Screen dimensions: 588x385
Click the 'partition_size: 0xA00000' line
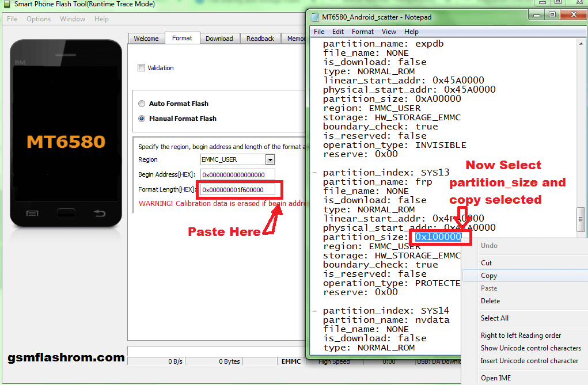point(392,99)
